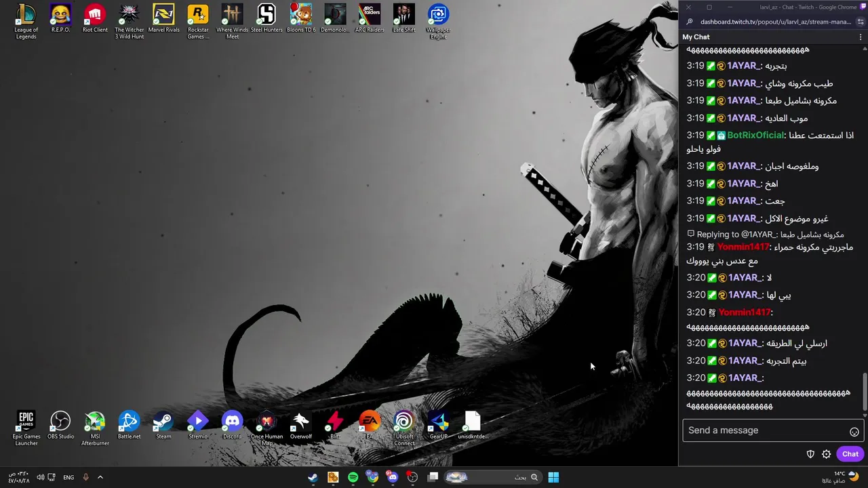The height and width of the screenshot is (488, 868).
Task: Open Yonmin1417's username on the 3:19 message
Action: [743, 247]
